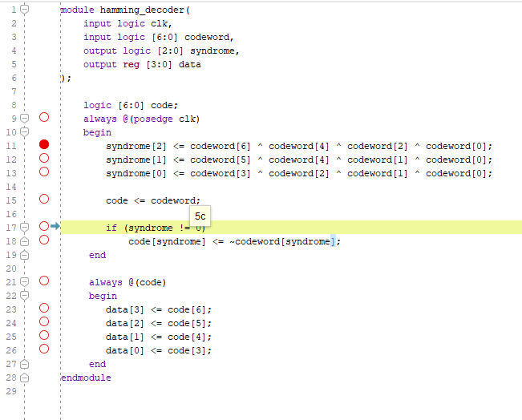Click 'logic [6:0] code;' declaration
Image resolution: width=522 pixels, height=420 pixels.
pos(131,106)
